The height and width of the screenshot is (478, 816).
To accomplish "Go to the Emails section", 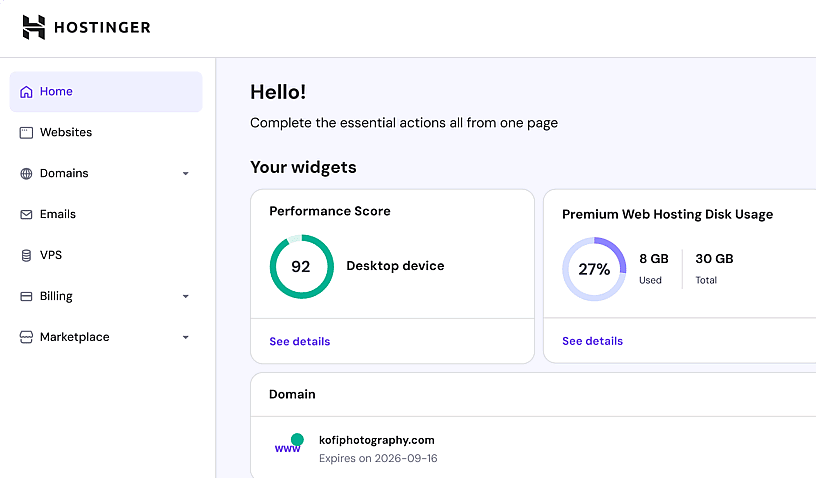I will coord(58,214).
